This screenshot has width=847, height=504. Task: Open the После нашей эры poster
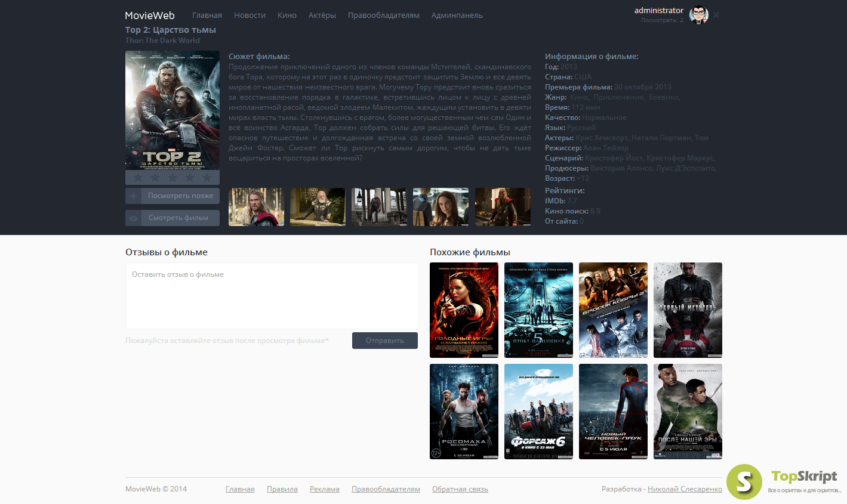pos(688,412)
